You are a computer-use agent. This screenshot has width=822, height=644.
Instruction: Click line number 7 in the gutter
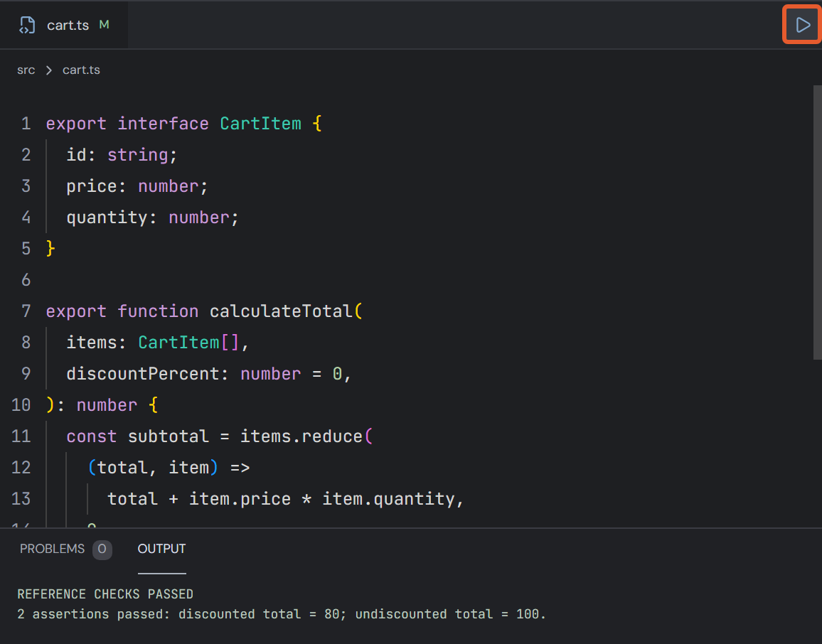click(26, 311)
